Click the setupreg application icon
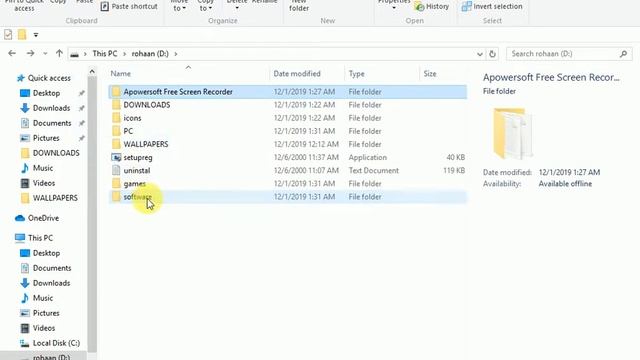 click(x=116, y=157)
